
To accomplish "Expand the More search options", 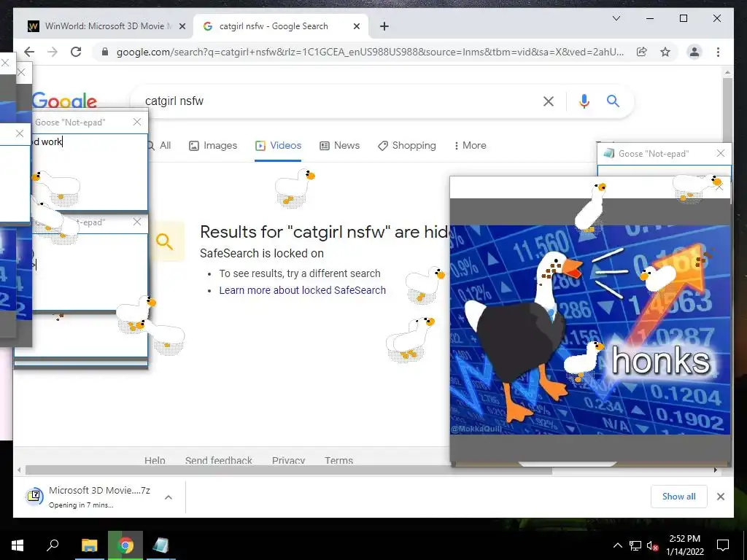I will (470, 145).
